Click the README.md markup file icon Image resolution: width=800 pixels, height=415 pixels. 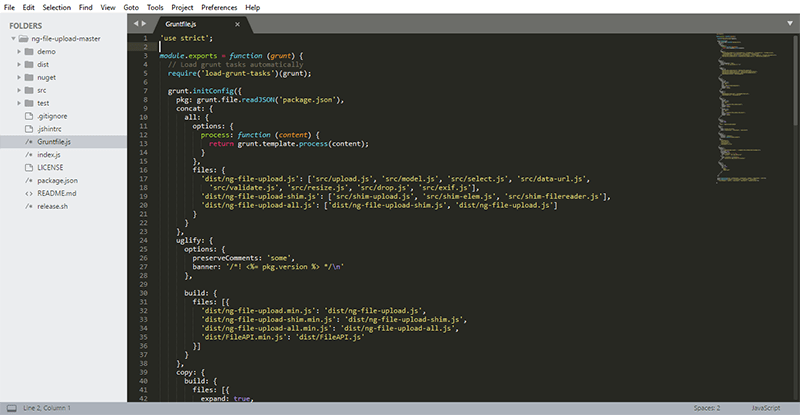[29, 193]
